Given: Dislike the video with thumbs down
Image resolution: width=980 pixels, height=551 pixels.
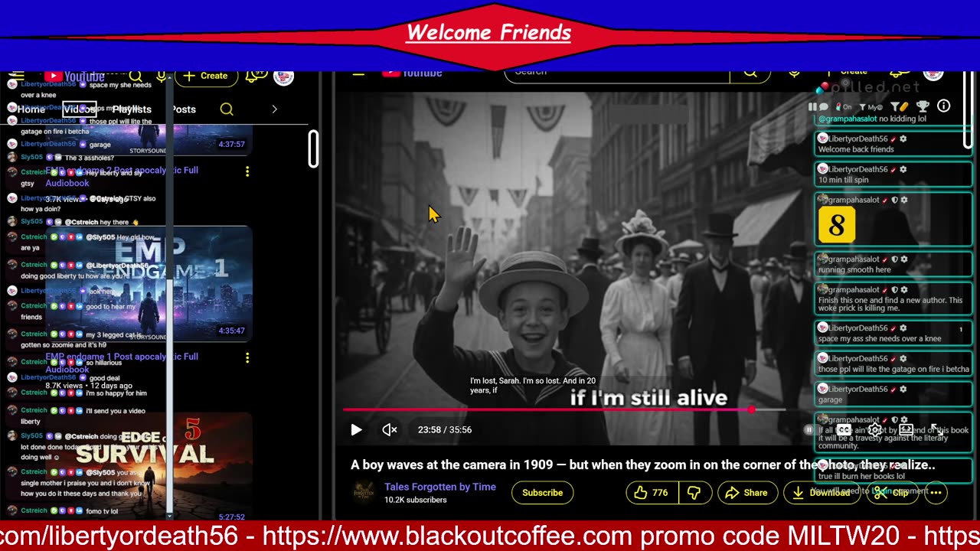Looking at the screenshot, I should click(694, 493).
